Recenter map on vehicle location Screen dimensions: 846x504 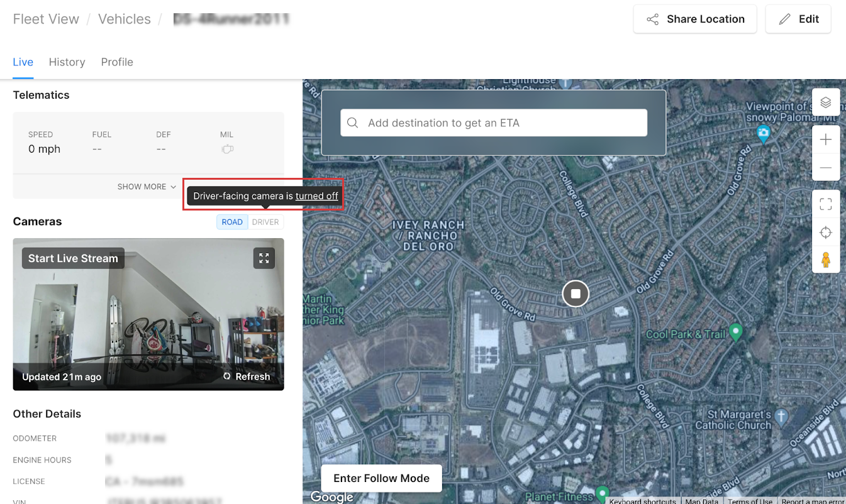[x=826, y=233]
